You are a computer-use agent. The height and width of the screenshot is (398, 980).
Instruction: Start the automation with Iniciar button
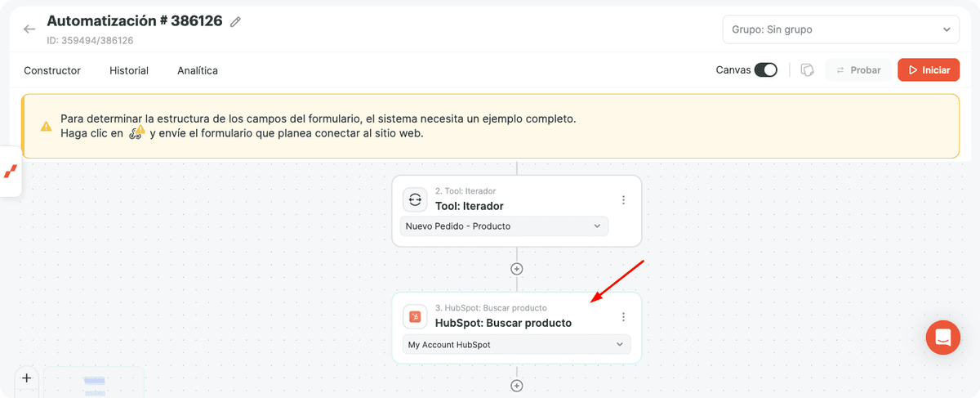click(x=928, y=70)
